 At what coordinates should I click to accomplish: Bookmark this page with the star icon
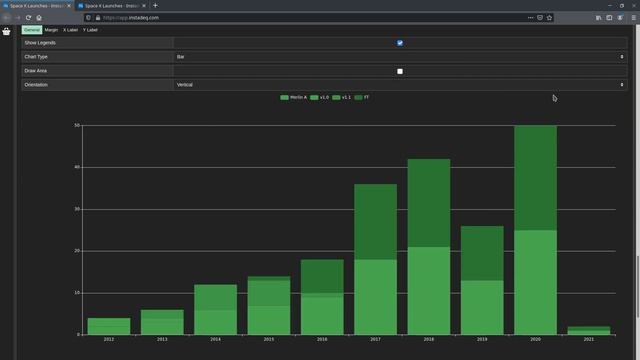point(549,18)
